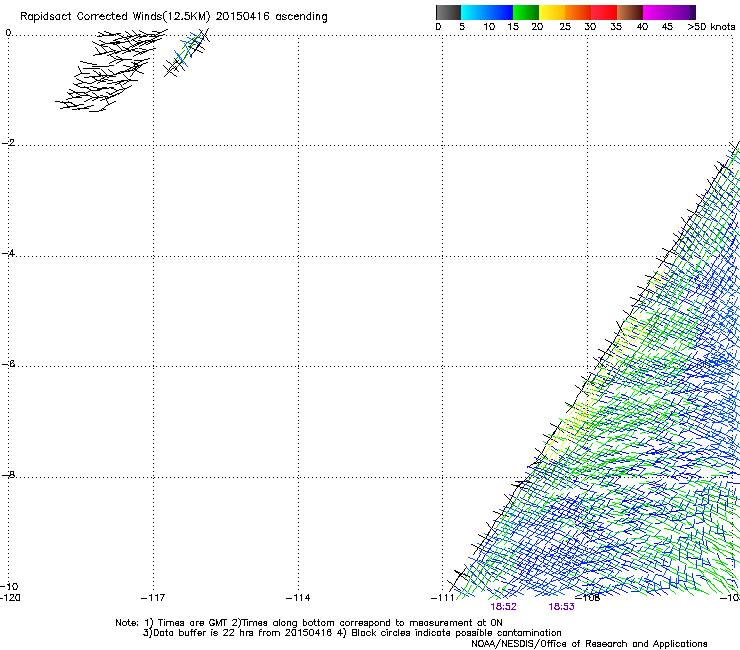Viewport: 740px width, 650px height.
Task: Click latitude label -4
Action: [8, 253]
